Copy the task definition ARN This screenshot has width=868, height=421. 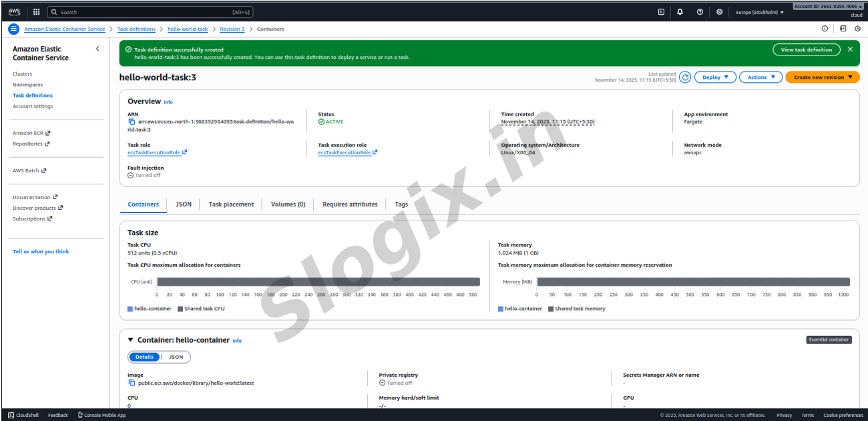pyautogui.click(x=132, y=122)
